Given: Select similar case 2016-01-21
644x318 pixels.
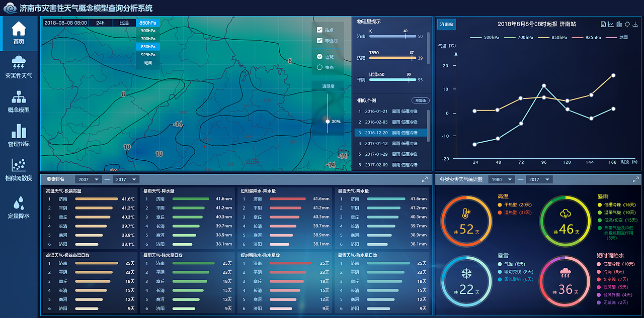Looking at the screenshot, I should pyautogui.click(x=390, y=112).
